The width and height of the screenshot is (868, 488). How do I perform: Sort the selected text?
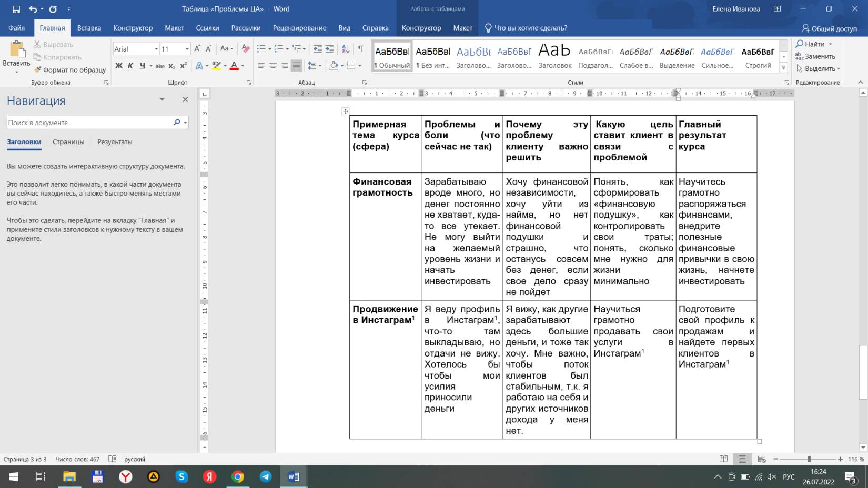[x=346, y=48]
